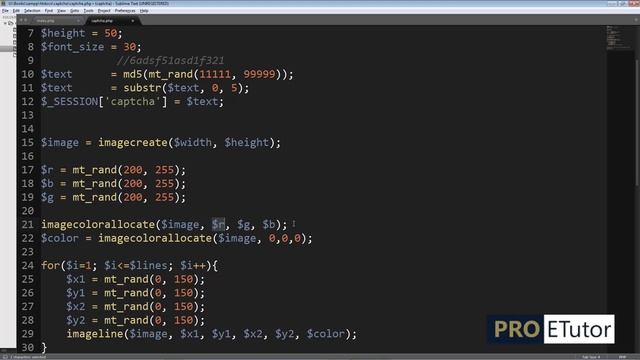640x360 pixels.
Task: Click $font_size on line 8
Action: point(72,47)
